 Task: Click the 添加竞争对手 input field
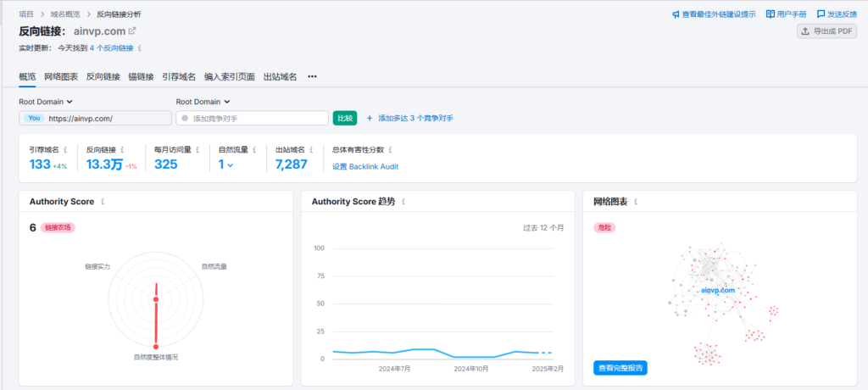point(253,118)
